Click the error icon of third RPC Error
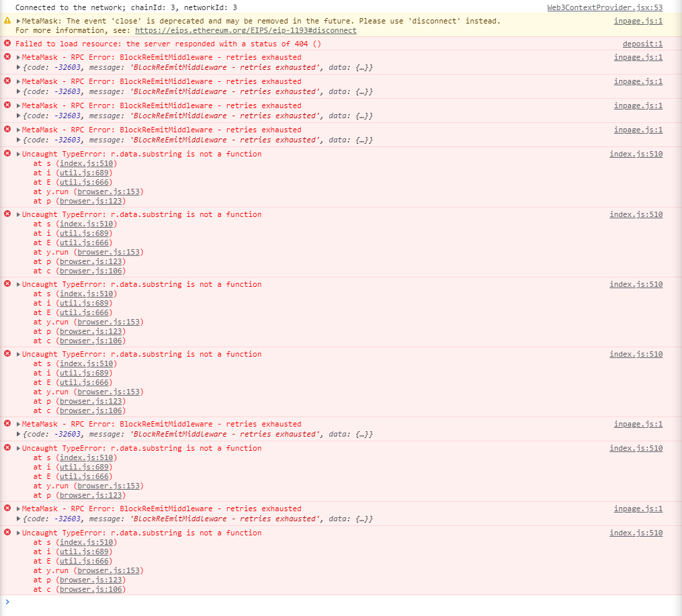The width and height of the screenshot is (682, 616). click(x=7, y=105)
